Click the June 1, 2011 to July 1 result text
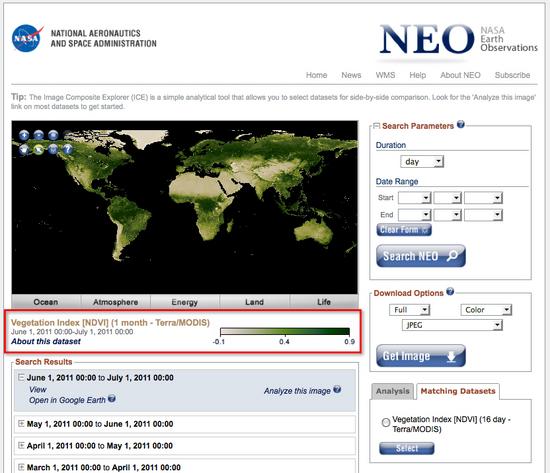The height and width of the screenshot is (473, 550). (100, 378)
